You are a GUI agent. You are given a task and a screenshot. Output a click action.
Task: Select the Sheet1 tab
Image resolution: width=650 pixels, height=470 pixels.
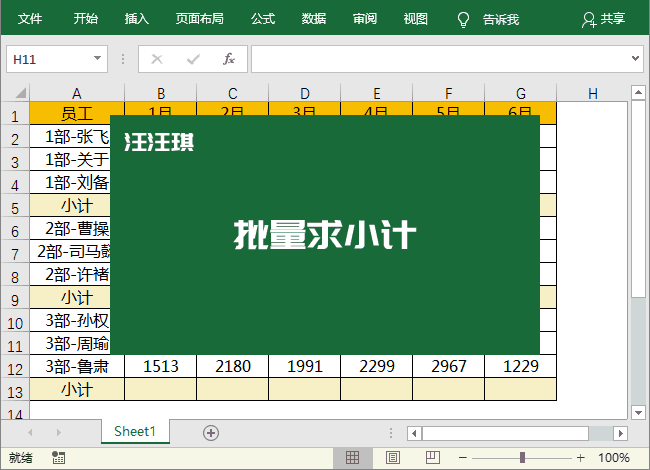click(135, 431)
